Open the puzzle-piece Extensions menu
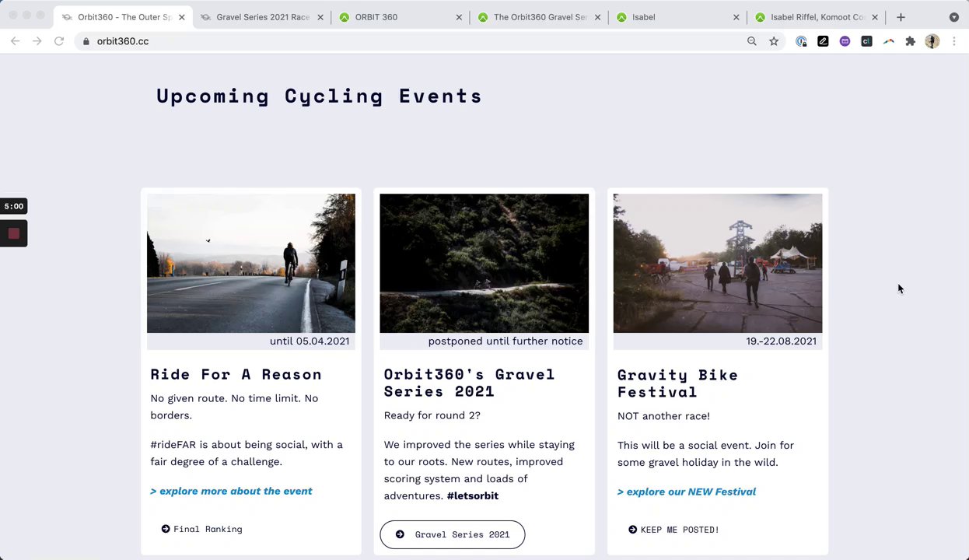 pyautogui.click(x=910, y=41)
